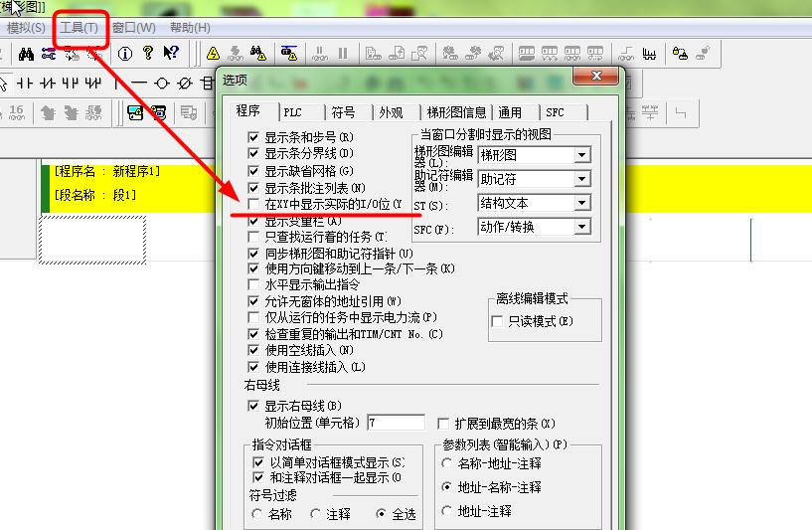This screenshot has width=812, height=530.
Task: Open the 工具(T) menu
Action: coord(79,27)
